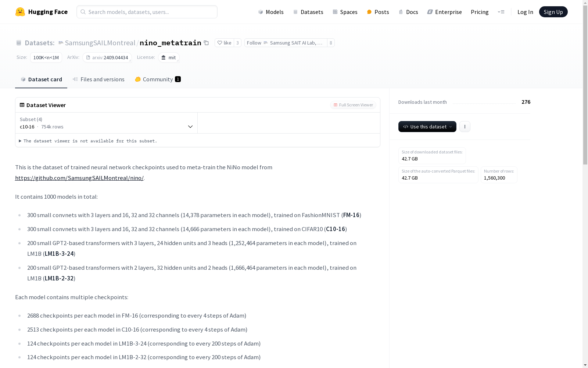This screenshot has width=588, height=368.
Task: Click the like button
Action: tap(224, 43)
